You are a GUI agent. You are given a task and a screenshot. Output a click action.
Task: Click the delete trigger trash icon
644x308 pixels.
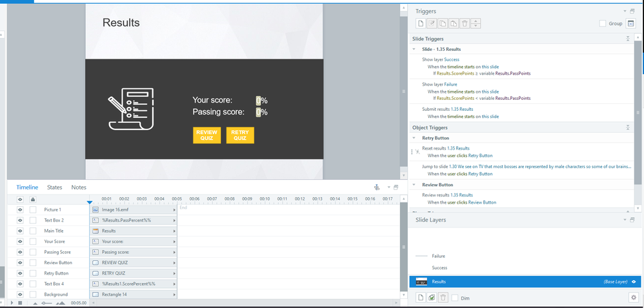coord(465,24)
